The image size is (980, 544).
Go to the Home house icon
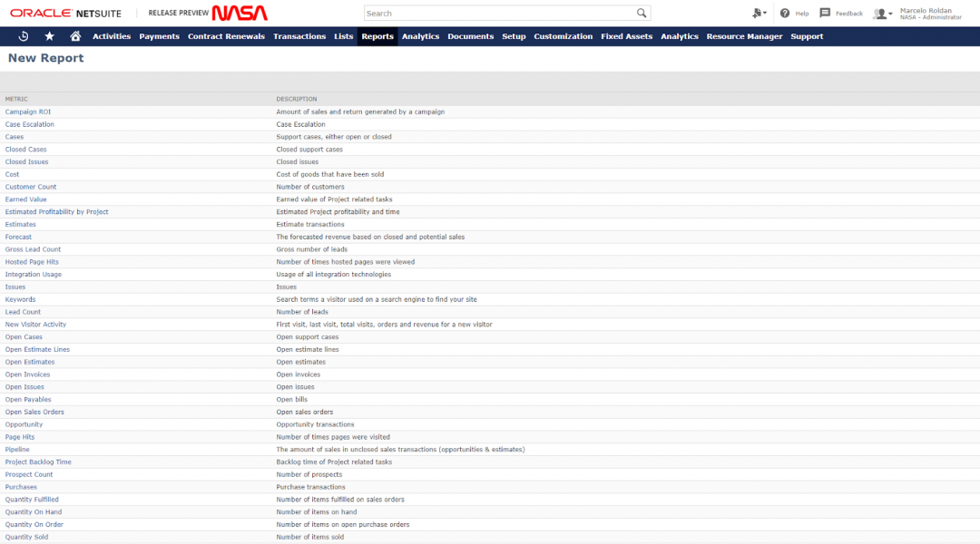pyautogui.click(x=75, y=36)
